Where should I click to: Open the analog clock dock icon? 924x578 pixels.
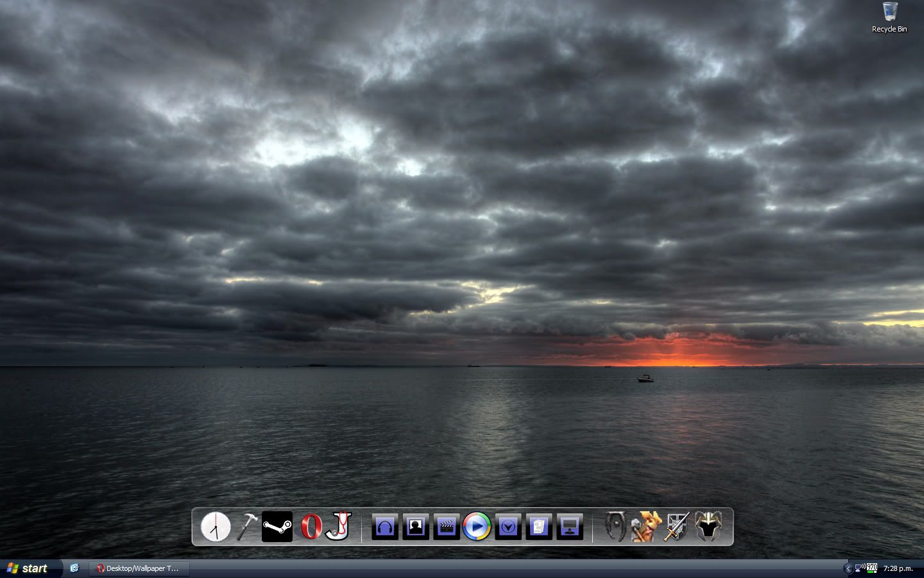216,527
